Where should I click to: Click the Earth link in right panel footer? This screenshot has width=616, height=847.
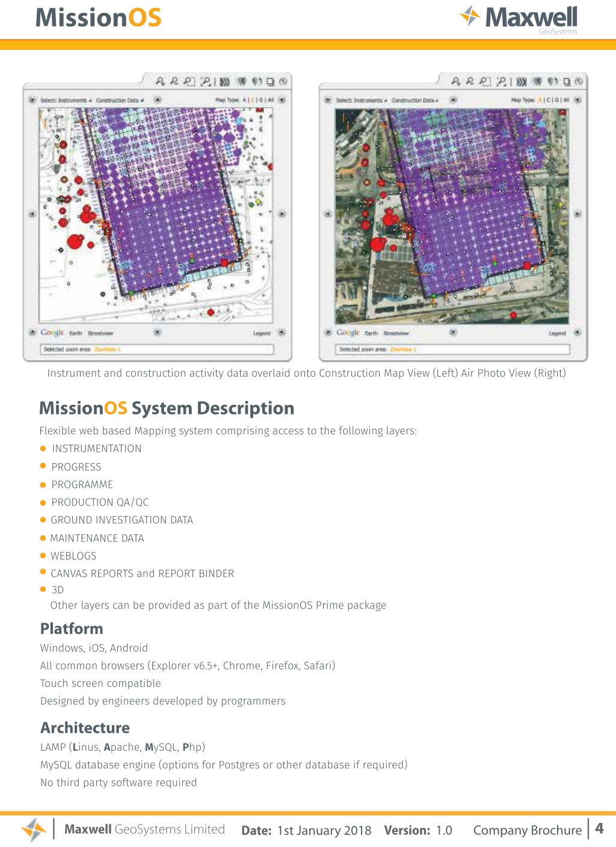click(x=372, y=333)
